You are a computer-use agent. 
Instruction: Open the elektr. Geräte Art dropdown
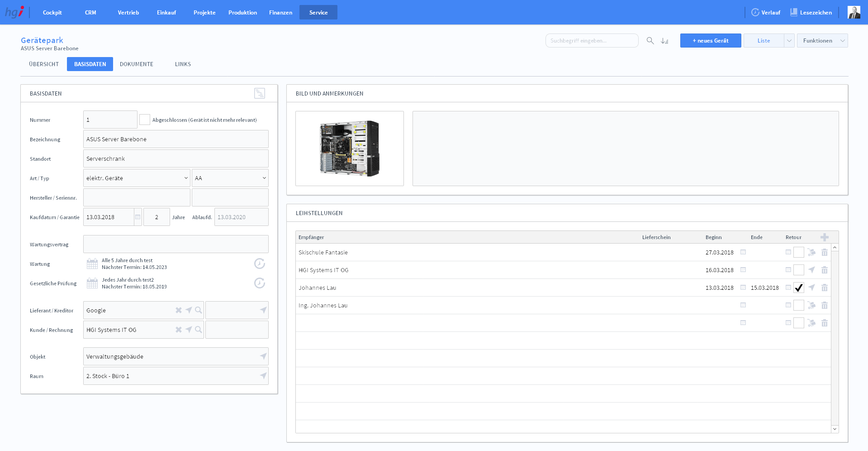point(137,178)
